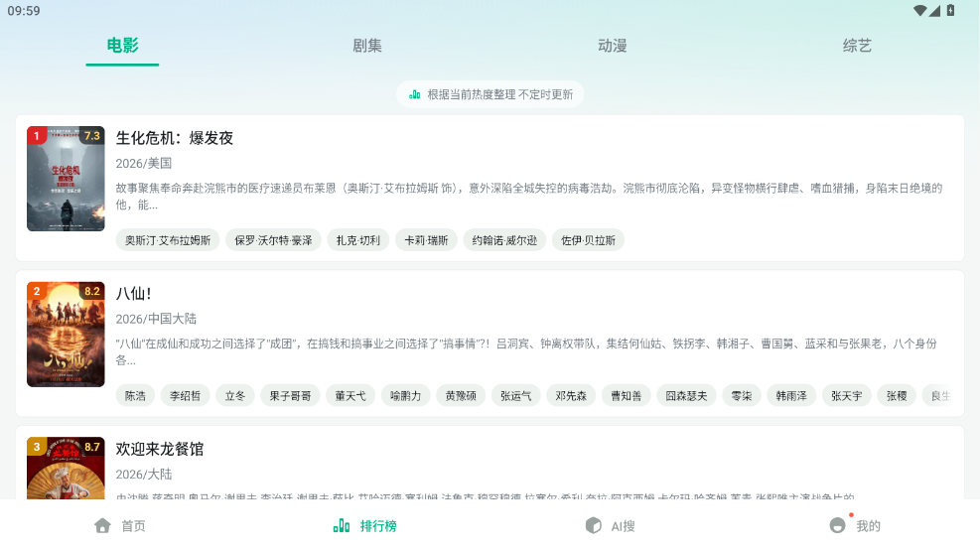The height and width of the screenshot is (551, 980).
Task: Select actor tag 李绍哲
Action: point(185,396)
